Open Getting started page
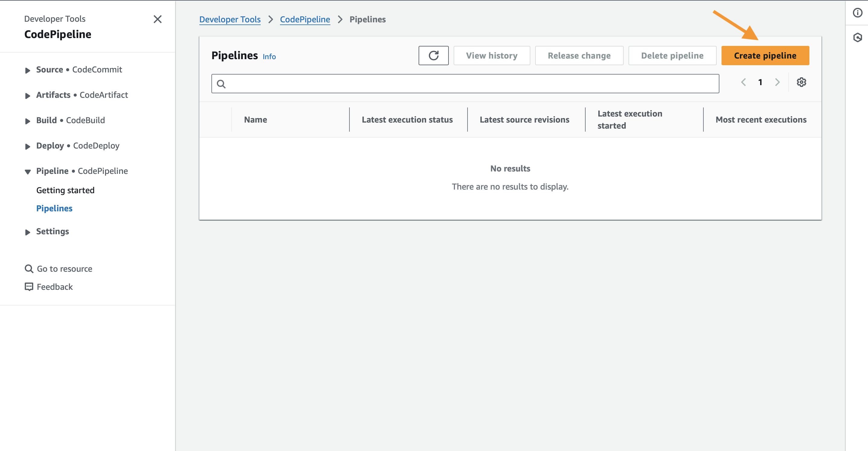This screenshot has height=451, width=868. pyautogui.click(x=65, y=190)
